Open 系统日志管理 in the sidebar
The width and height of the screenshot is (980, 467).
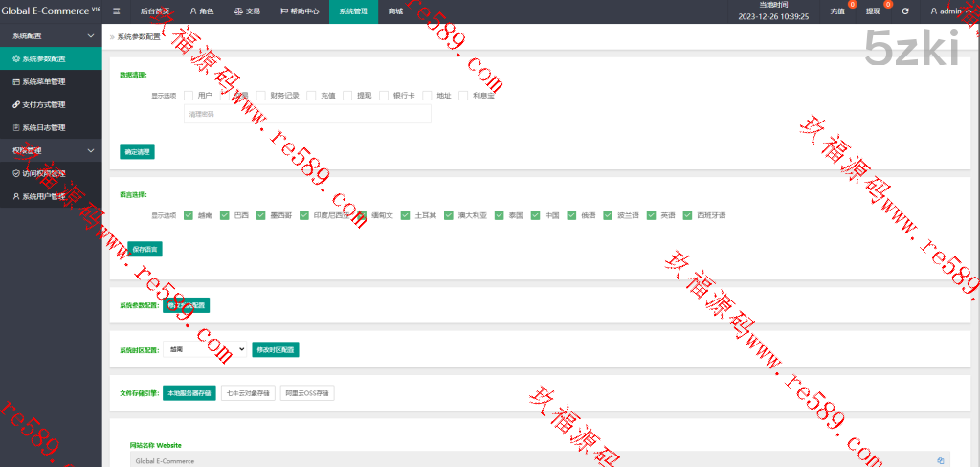[44, 127]
